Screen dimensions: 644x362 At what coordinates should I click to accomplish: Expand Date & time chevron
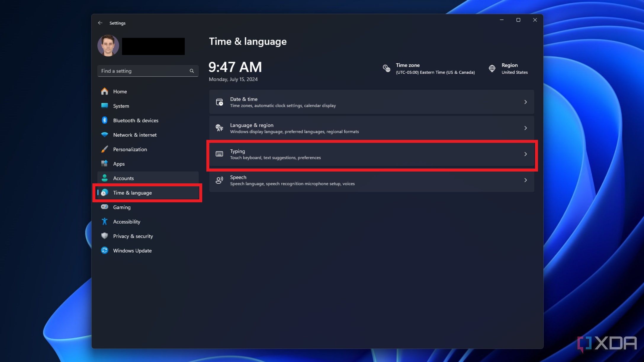pos(526,102)
